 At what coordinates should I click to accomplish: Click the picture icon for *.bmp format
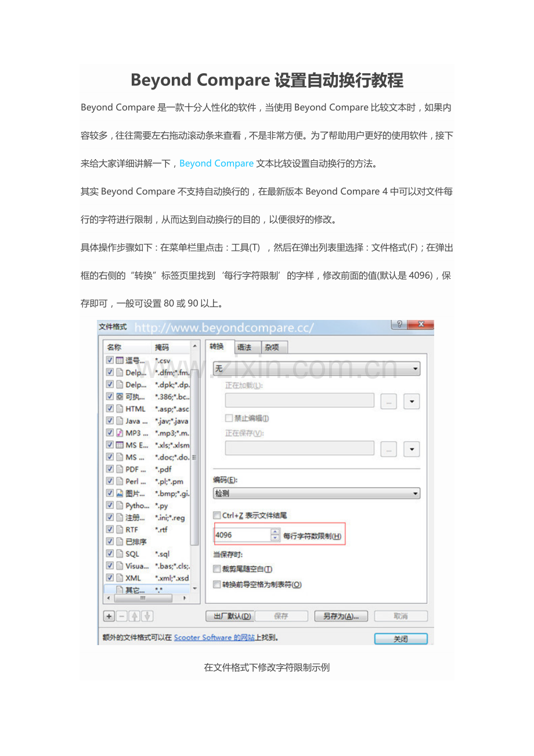pos(120,494)
